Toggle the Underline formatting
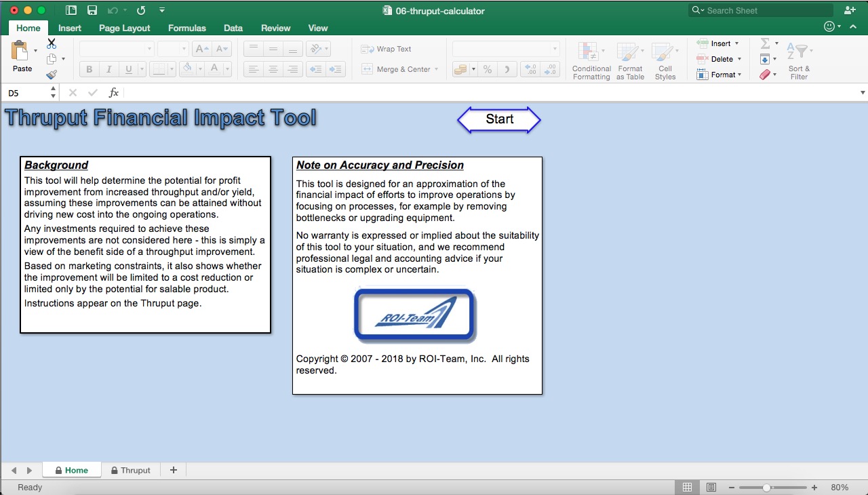 coord(128,69)
